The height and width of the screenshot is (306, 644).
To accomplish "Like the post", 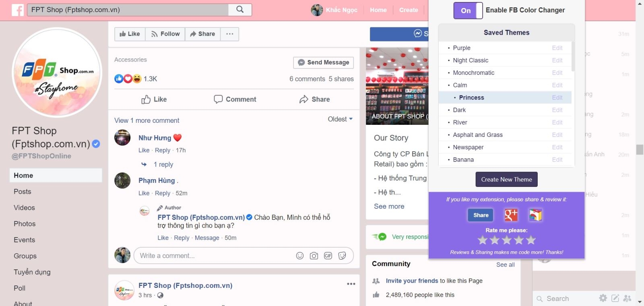I will pos(154,99).
